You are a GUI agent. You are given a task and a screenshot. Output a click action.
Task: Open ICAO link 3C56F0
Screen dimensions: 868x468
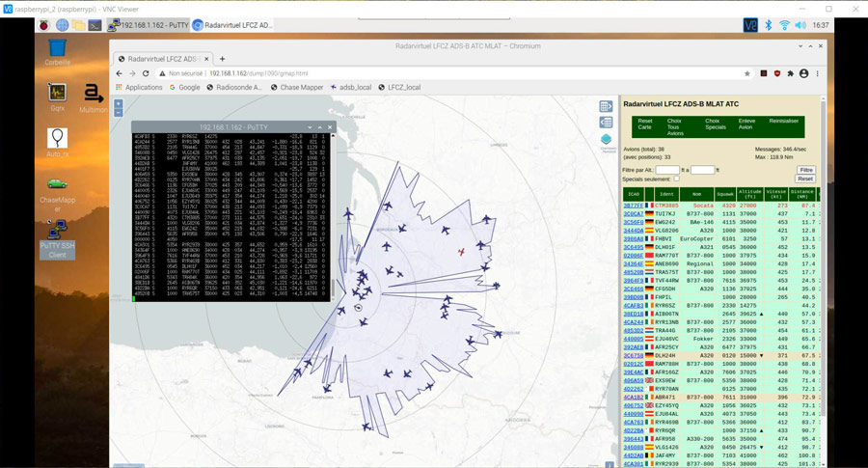(x=634, y=222)
